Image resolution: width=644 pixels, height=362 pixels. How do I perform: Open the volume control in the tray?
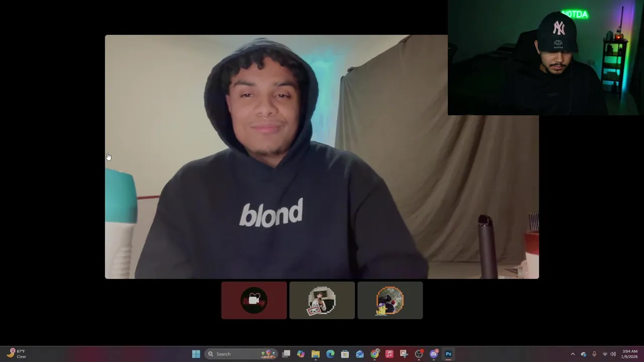613,354
